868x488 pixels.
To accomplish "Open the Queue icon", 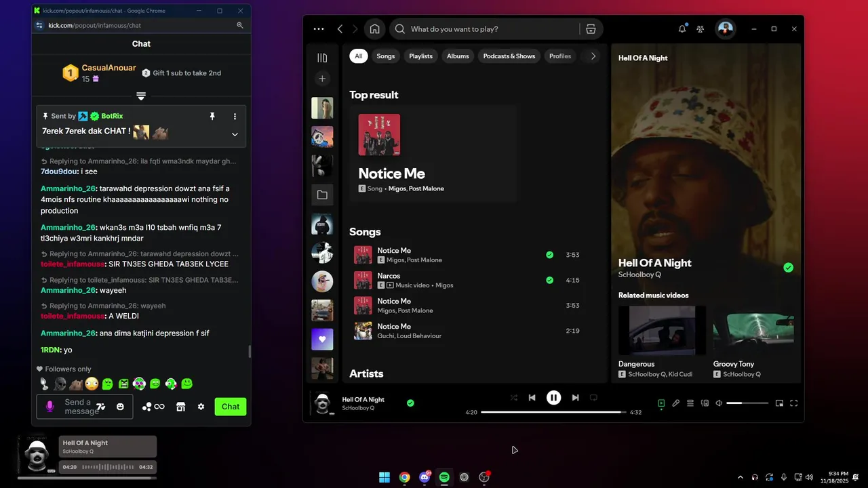I will click(x=690, y=403).
